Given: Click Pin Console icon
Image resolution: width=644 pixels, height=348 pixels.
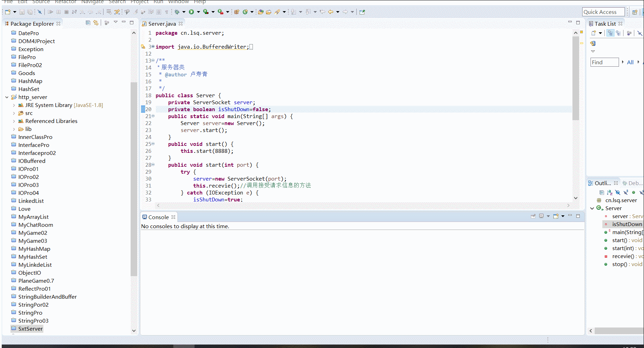Looking at the screenshot, I should (x=533, y=216).
